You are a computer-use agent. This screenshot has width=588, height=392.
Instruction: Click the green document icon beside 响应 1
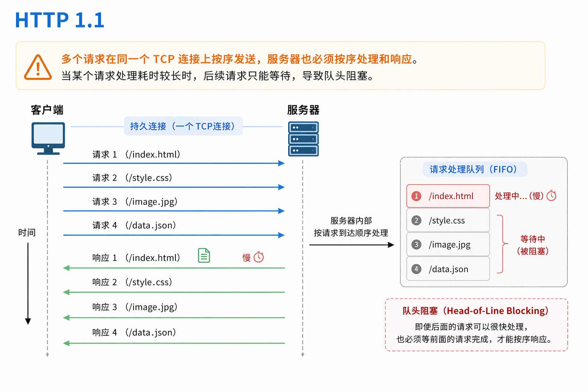[x=204, y=256]
